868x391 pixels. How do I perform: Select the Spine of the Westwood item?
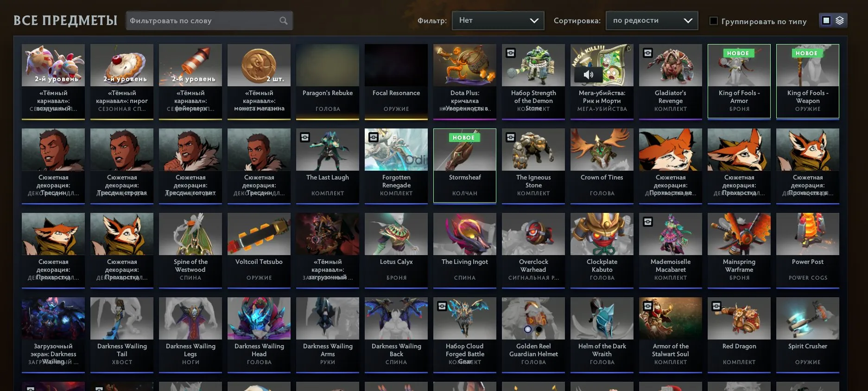click(190, 250)
